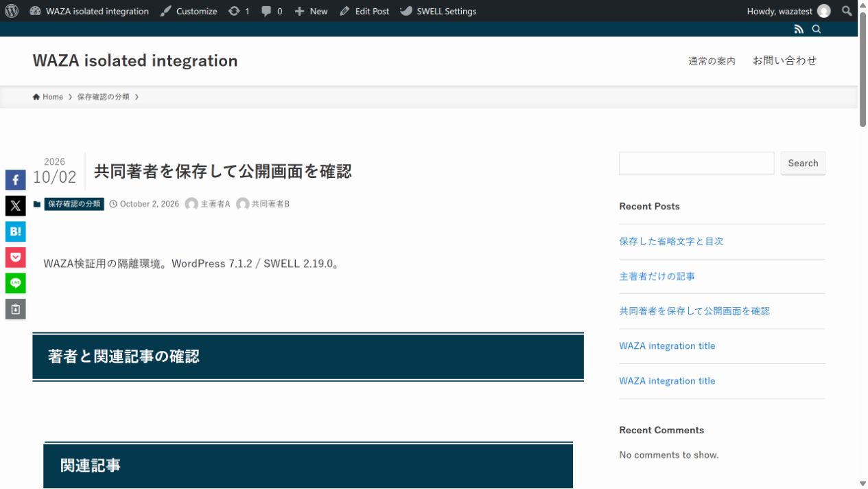
Task: Share the post on Facebook
Action: pos(16,180)
